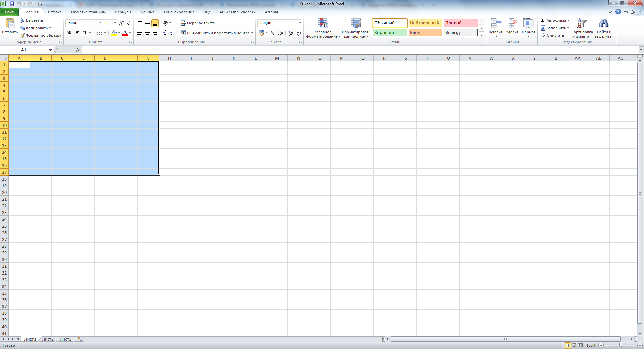Open Format as Table (Форматировать как таблицу)
This screenshot has width=644, height=349.
pyautogui.click(x=356, y=23)
